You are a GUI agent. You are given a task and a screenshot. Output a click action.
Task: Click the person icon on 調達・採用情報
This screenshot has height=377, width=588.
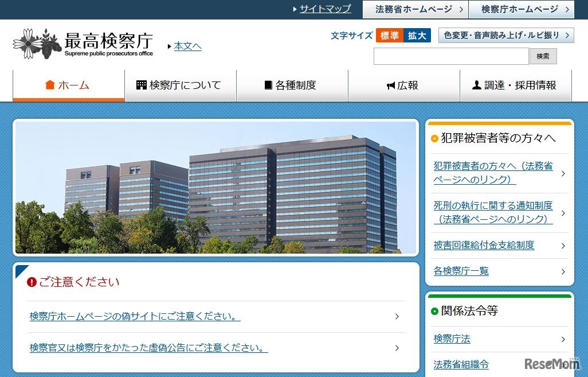tap(476, 84)
